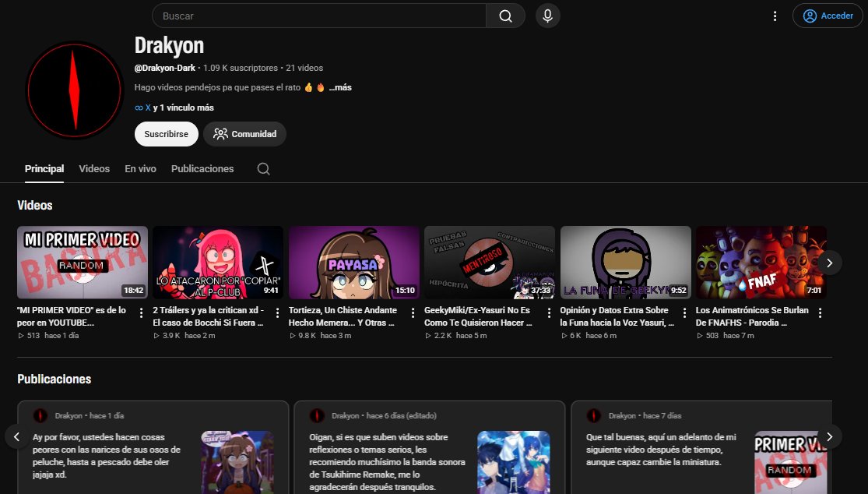This screenshot has height=494, width=868.
Task: Open MI PRIMER VIDEO thumbnail
Action: tap(83, 263)
